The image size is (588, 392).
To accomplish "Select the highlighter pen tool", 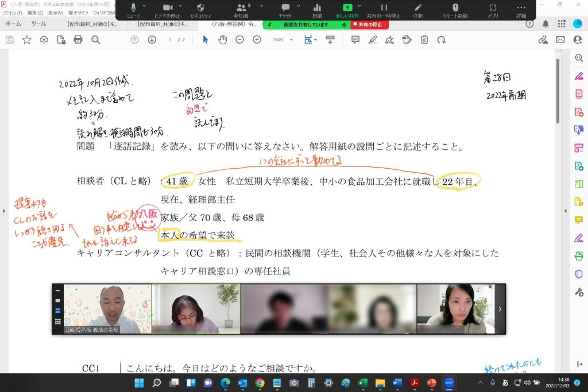I will [x=373, y=40].
